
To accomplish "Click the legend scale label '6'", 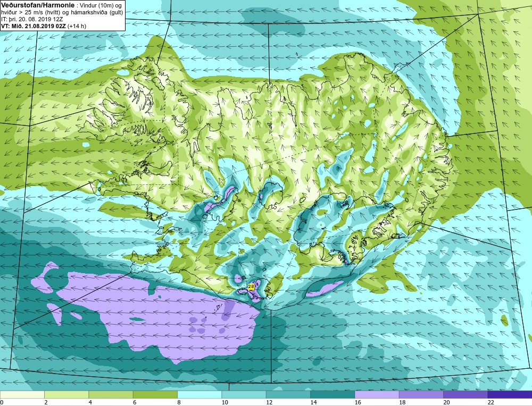I will [x=135, y=402].
